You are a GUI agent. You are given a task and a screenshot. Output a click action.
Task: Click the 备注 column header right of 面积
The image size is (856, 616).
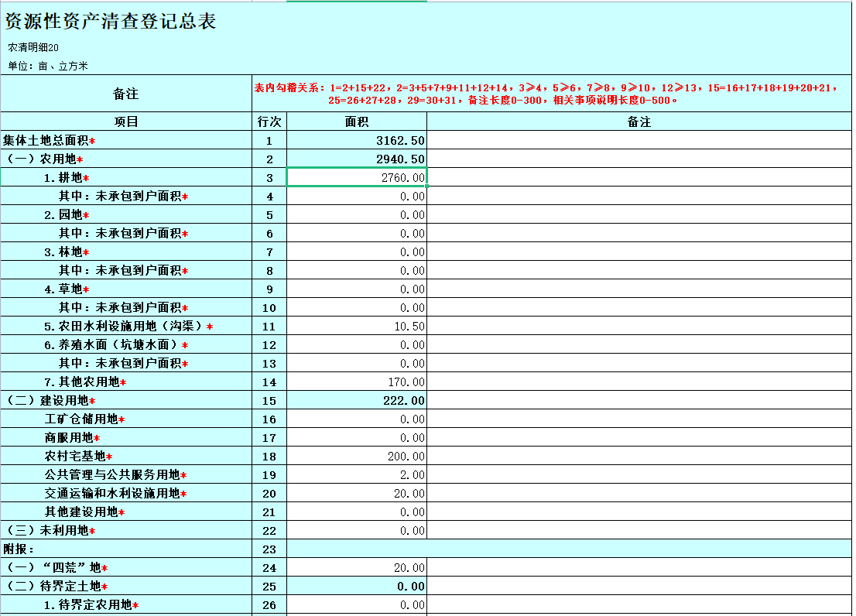pyautogui.click(x=639, y=121)
